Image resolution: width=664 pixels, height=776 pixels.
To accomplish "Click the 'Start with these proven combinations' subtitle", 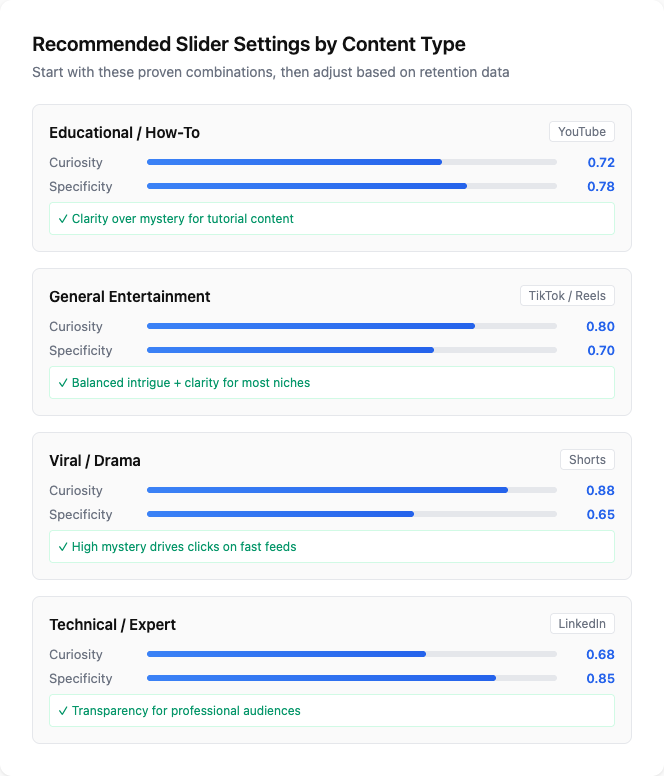I will [271, 72].
